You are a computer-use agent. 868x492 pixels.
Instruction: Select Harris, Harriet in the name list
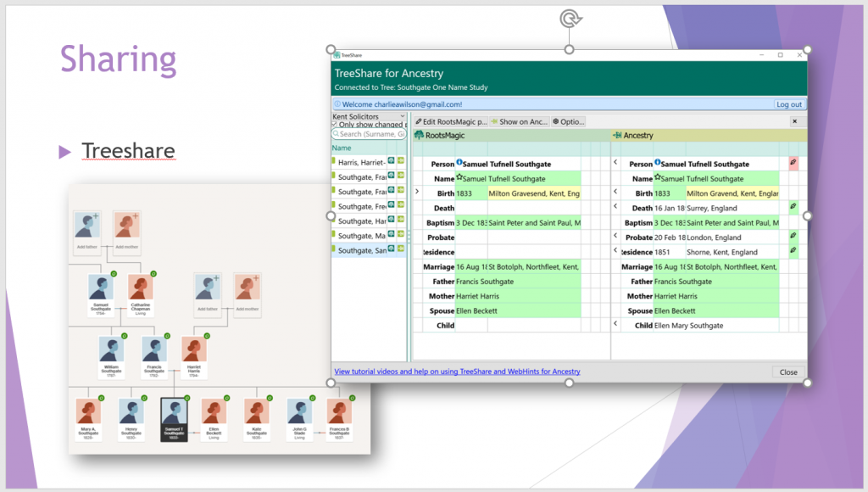360,162
